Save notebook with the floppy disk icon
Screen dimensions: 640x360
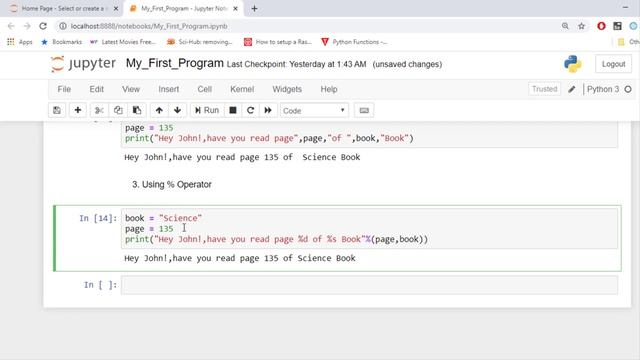57,110
